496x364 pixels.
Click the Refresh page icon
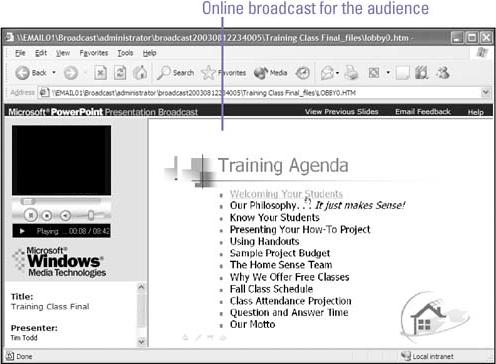pyautogui.click(x=120, y=73)
